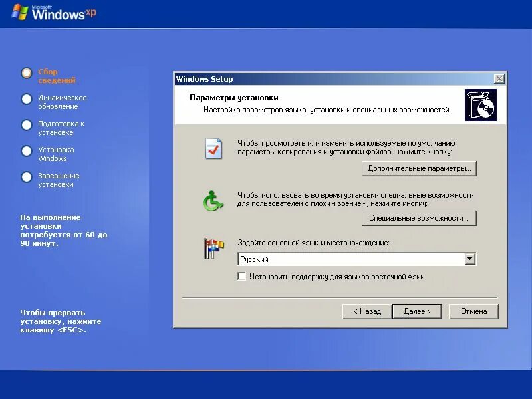Click the Установка Windows label
Image resolution: width=532 pixels, height=399 pixels.
pyautogui.click(x=56, y=154)
